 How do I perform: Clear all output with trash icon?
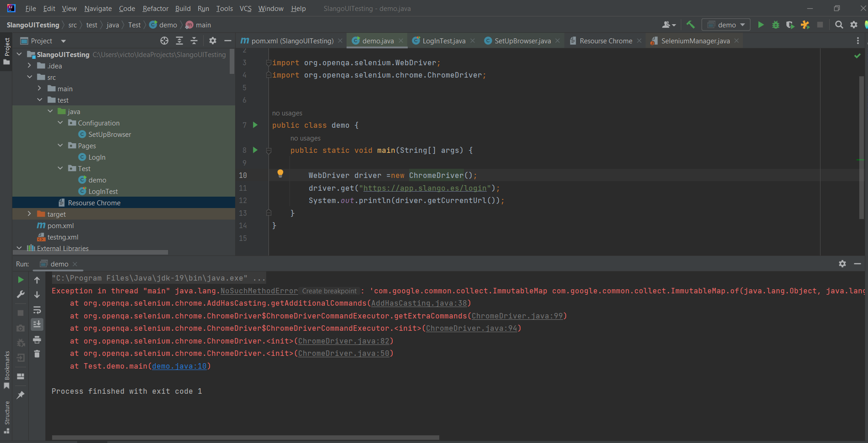tap(37, 354)
